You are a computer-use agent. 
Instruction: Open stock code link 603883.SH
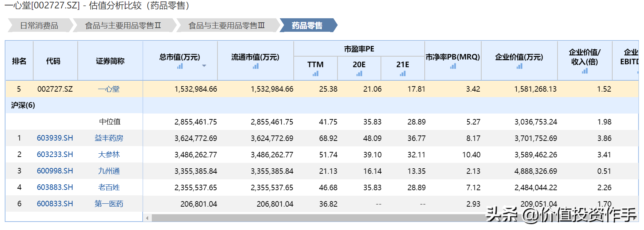(55, 187)
